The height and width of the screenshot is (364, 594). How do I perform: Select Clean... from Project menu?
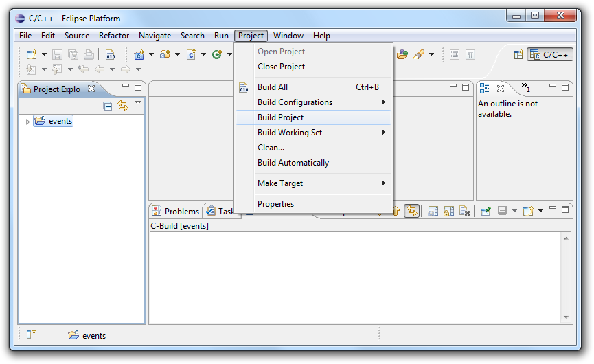pyautogui.click(x=313, y=148)
